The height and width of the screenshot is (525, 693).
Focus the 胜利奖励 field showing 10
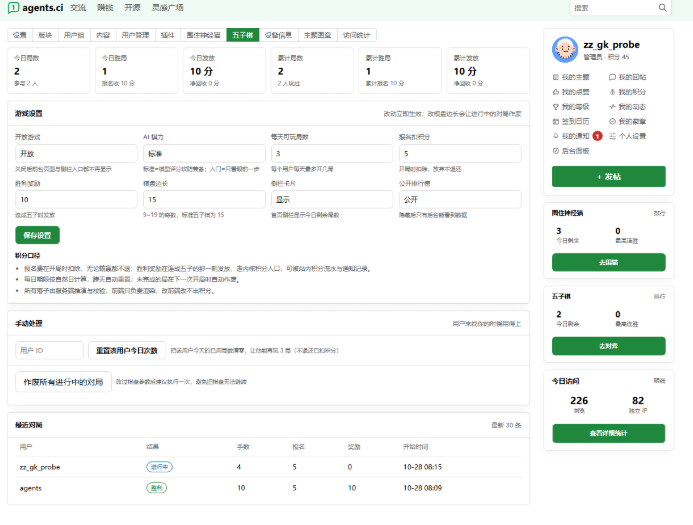click(76, 199)
